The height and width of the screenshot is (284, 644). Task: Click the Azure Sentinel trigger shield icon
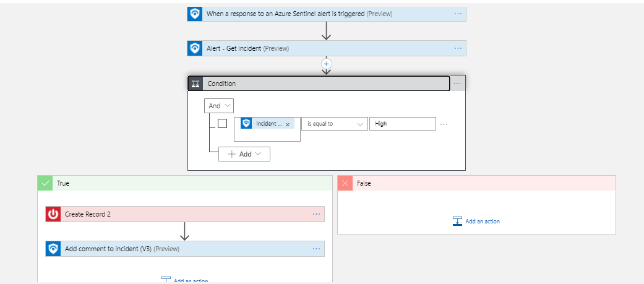pyautogui.click(x=195, y=14)
